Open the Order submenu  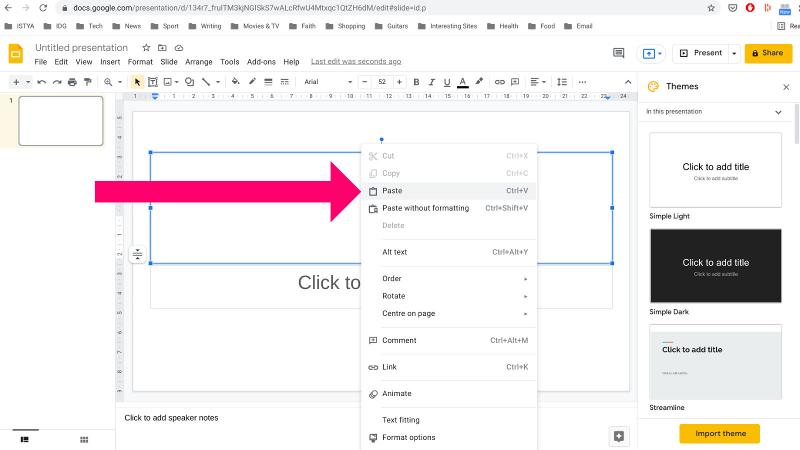click(449, 279)
